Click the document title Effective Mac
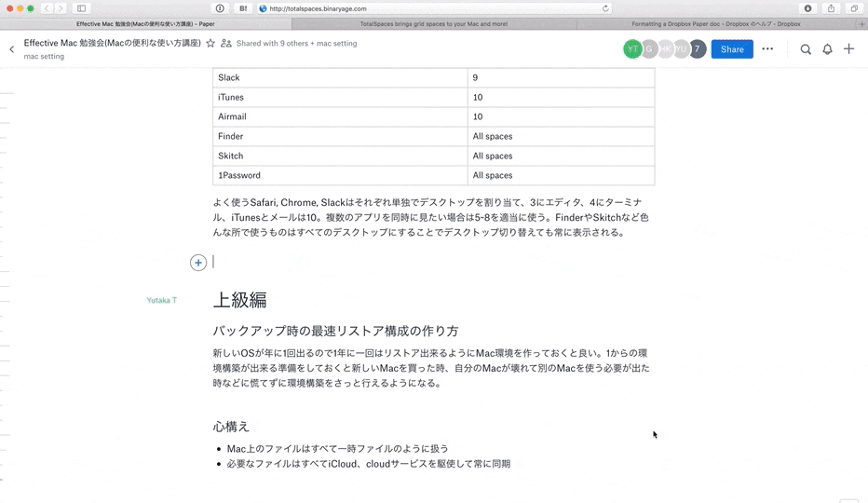Viewport: 868px width, 503px height. pyautogui.click(x=113, y=43)
